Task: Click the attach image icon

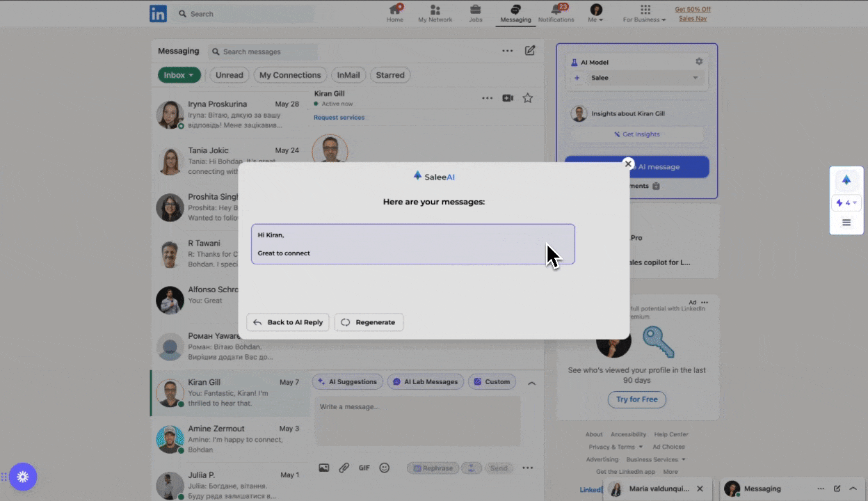Action: (x=324, y=468)
